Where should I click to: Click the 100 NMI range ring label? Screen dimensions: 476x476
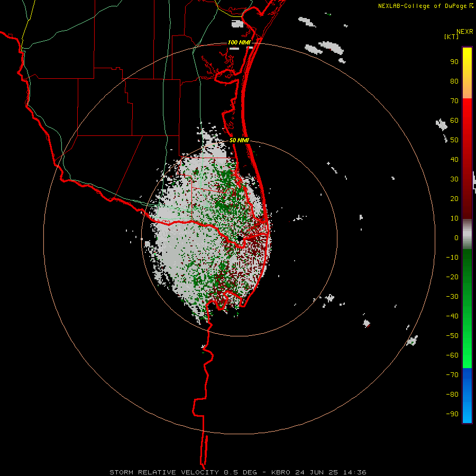click(239, 42)
